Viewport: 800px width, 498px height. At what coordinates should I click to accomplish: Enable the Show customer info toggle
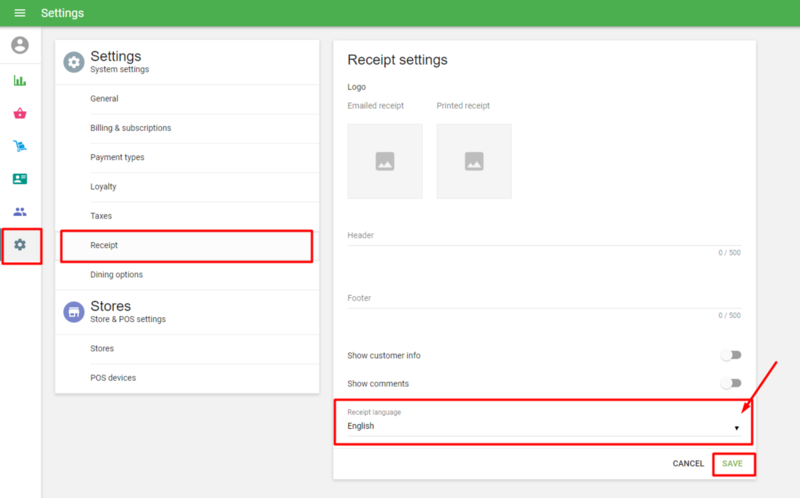point(734,355)
